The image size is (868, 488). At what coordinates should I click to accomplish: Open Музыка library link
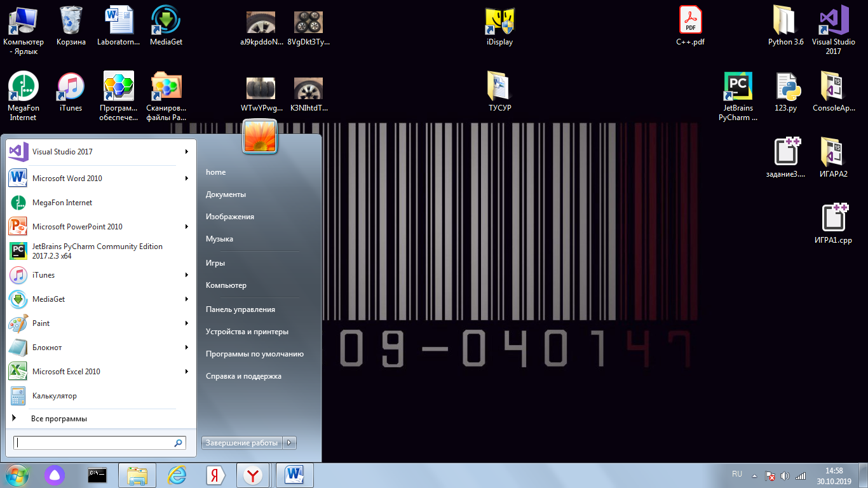[219, 239]
